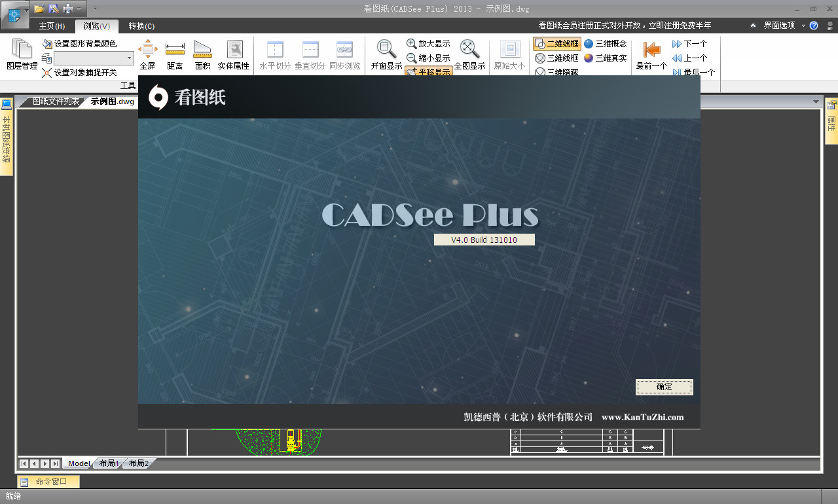Collapse the ribbon with the up arrow
The width and height of the screenshot is (838, 504).
coord(753,26)
